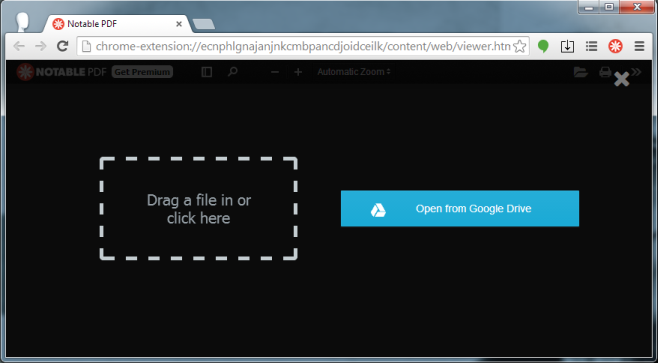Screen dimensions: 658x363
Task: Bookmark page with the star icon
Action: (x=520, y=46)
